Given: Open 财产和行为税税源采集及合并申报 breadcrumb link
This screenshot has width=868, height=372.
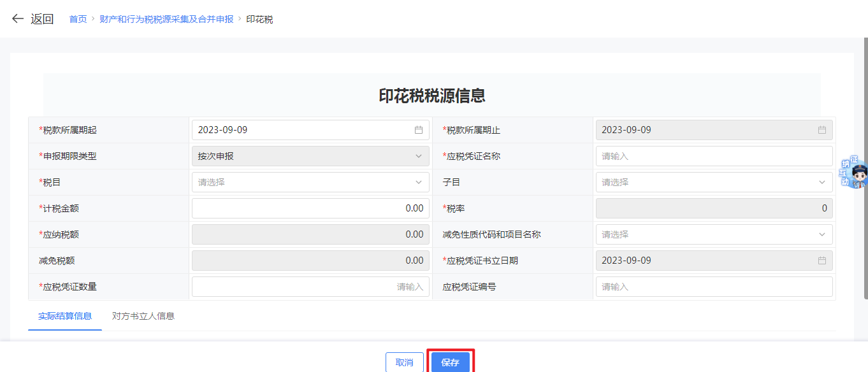Looking at the screenshot, I should pyautogui.click(x=166, y=19).
